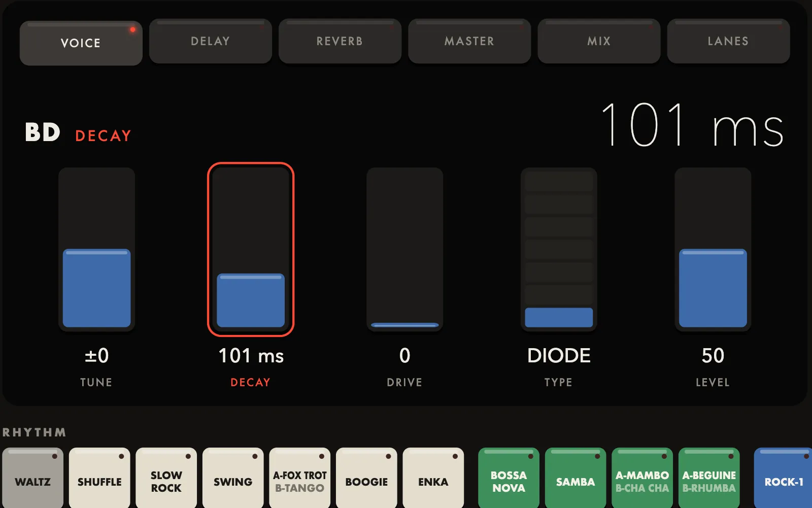Image resolution: width=812 pixels, height=508 pixels.
Task: Select the ROCK-1 rhythm button
Action: (783, 478)
